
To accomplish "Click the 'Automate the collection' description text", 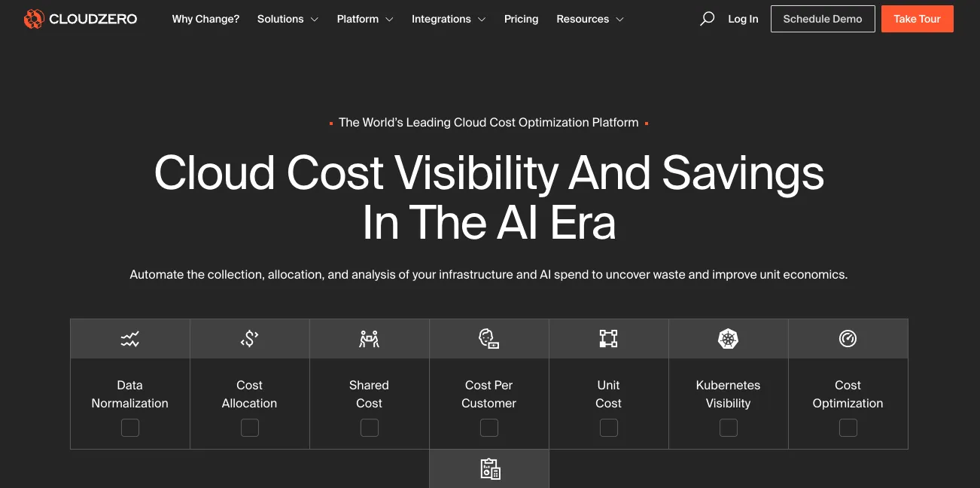I will 488,274.
